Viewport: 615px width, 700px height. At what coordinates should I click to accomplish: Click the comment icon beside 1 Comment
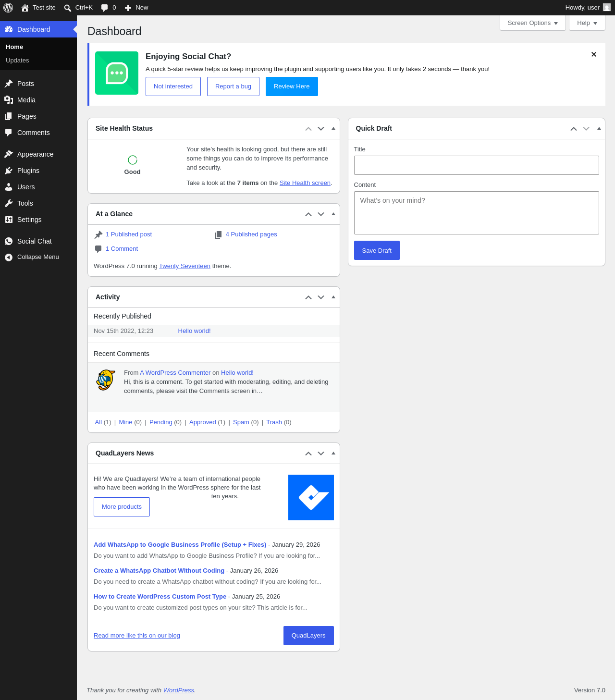[x=98, y=249]
